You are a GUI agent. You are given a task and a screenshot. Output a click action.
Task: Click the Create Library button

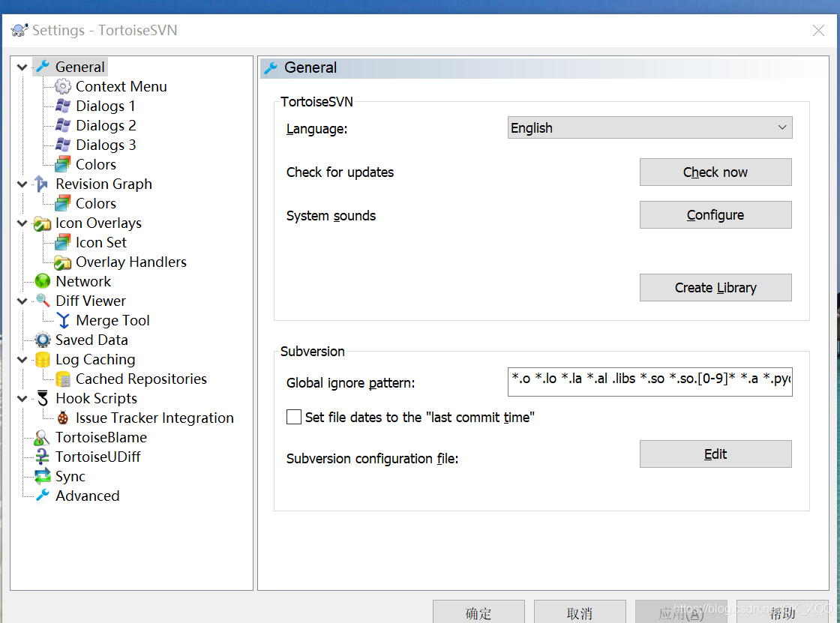tap(715, 288)
